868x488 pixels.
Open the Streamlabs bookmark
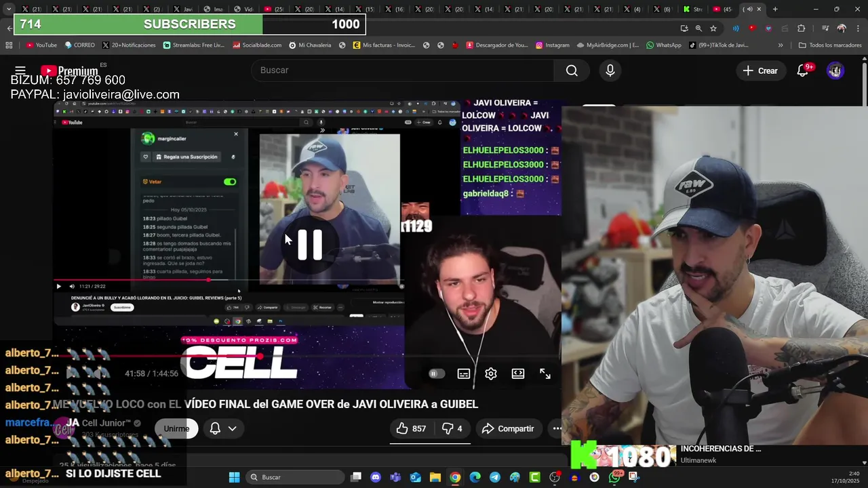[x=194, y=45]
